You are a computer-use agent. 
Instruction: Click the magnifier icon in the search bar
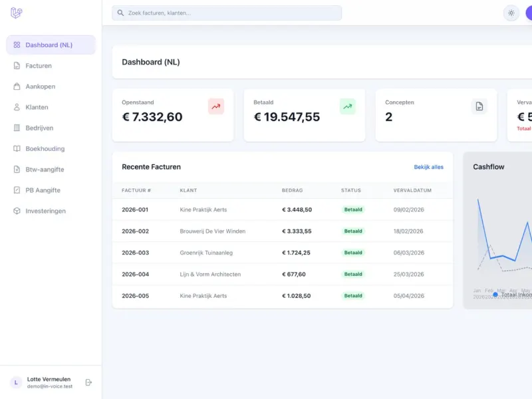point(120,13)
